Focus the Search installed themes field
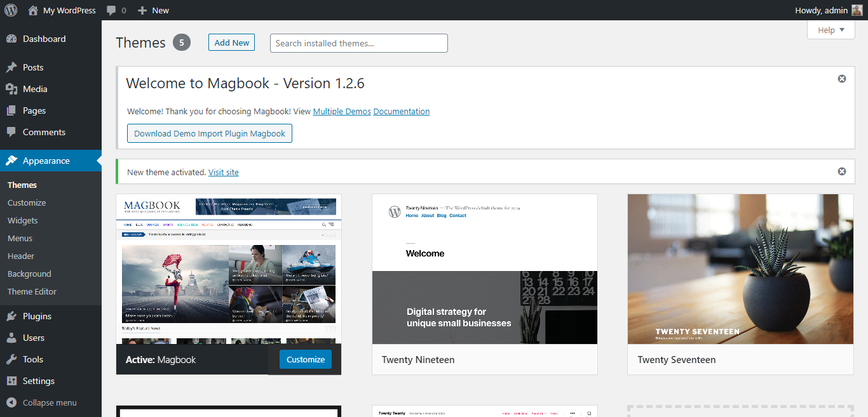Viewport: 868px width, 417px height. 359,43
